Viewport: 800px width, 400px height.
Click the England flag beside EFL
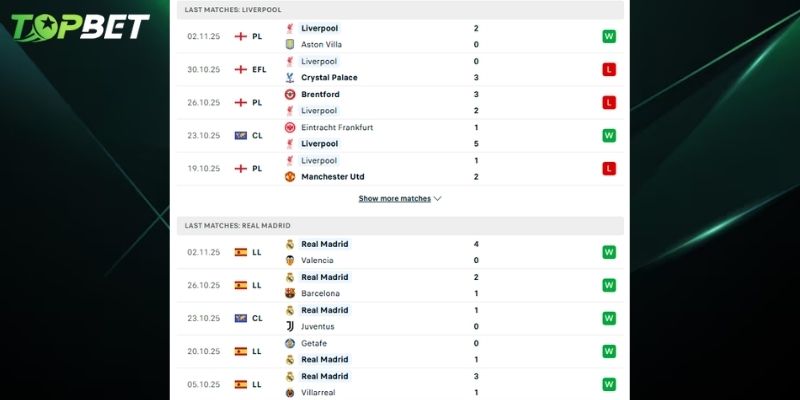[240, 69]
